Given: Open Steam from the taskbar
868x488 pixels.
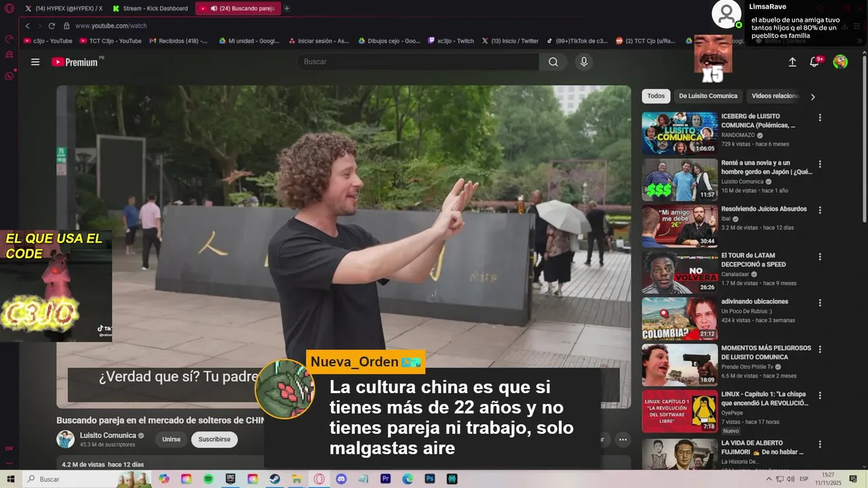Looking at the screenshot, I should [x=275, y=479].
